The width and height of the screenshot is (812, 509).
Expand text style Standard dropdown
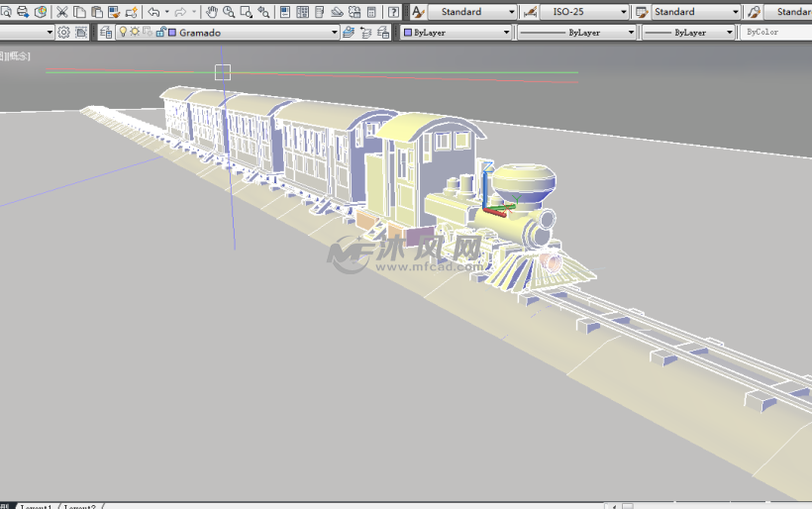tap(512, 12)
